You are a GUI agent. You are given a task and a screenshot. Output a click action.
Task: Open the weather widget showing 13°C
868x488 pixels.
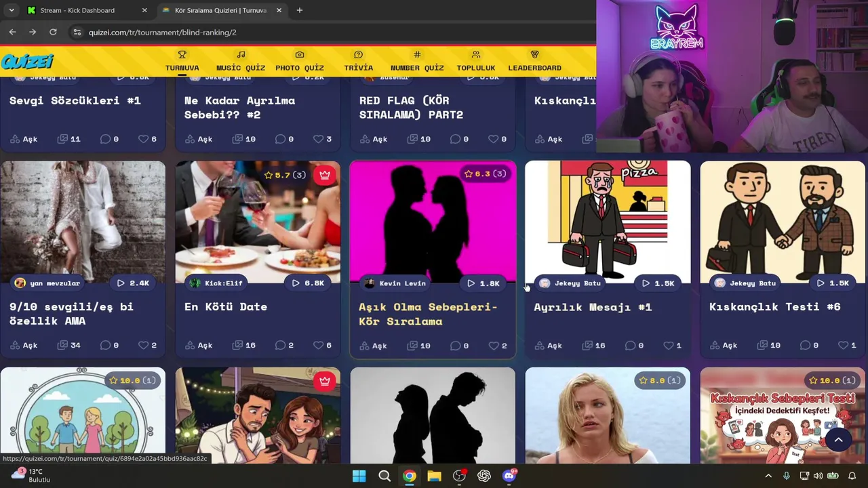pyautogui.click(x=31, y=475)
